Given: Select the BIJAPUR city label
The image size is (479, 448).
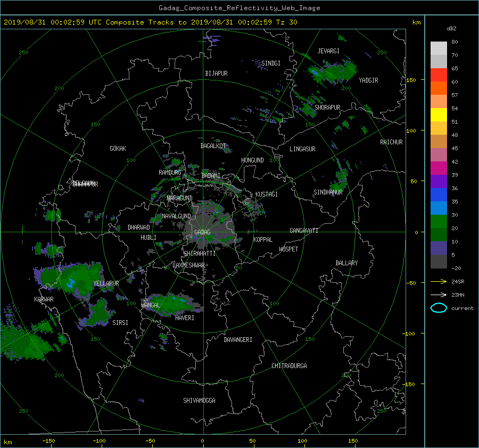Looking at the screenshot, I should tap(216, 74).
